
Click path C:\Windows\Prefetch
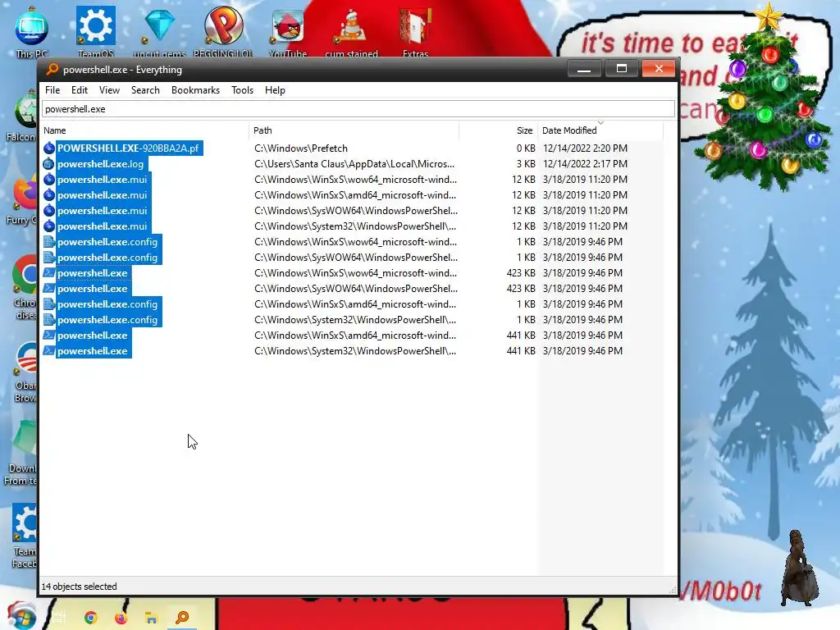tap(301, 148)
